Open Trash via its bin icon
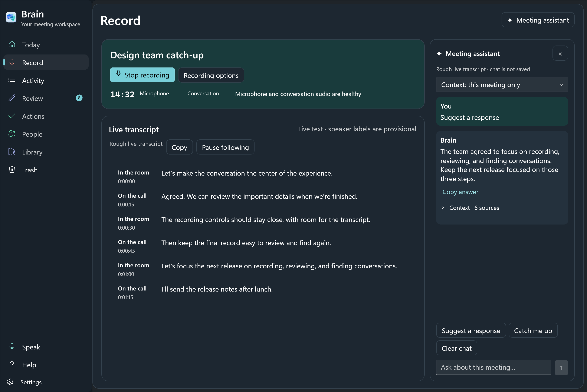This screenshot has height=392, width=587. coord(12,169)
